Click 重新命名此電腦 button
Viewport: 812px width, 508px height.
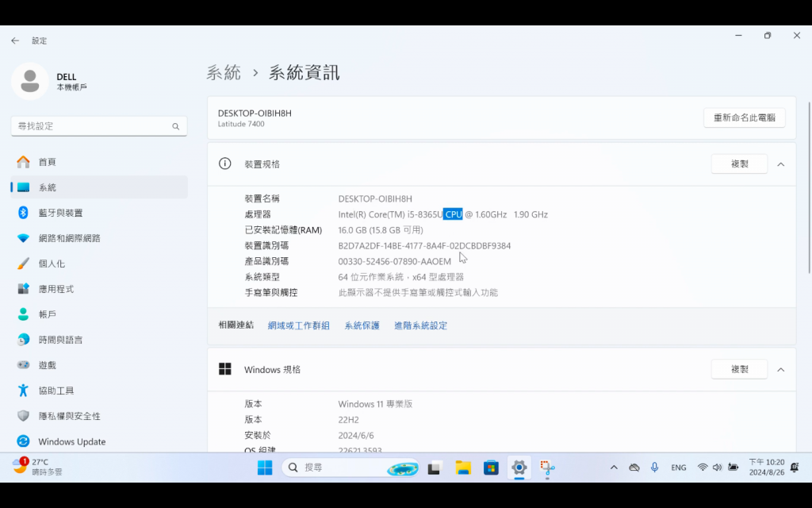point(744,117)
